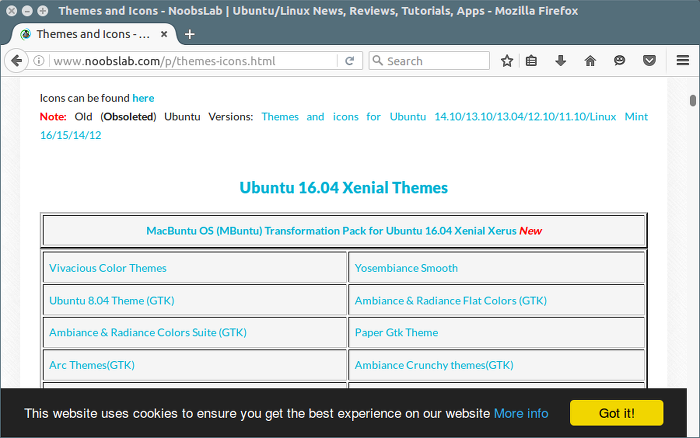Dismiss cookie notice with Got it!
This screenshot has height=438, width=700.
coord(617,413)
